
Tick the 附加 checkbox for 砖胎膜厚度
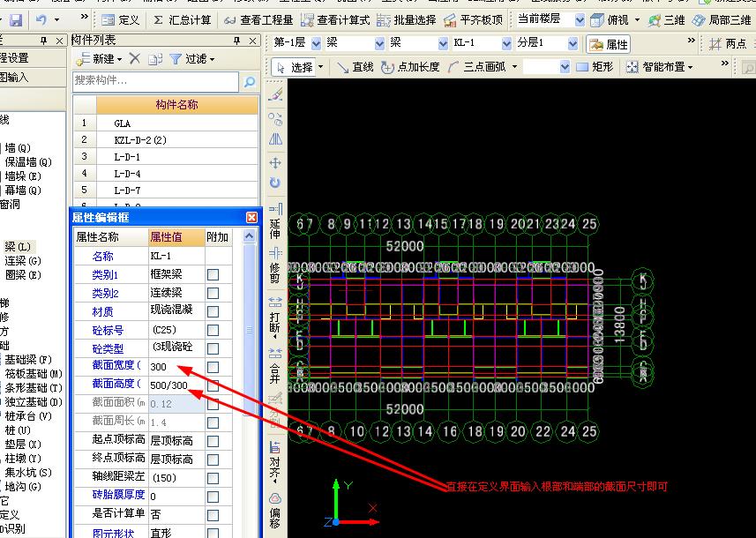tap(213, 497)
